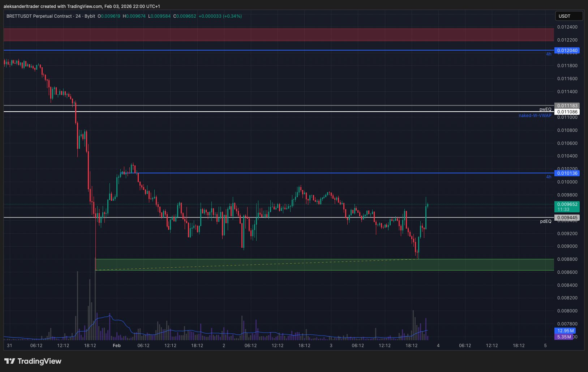Click the day 2 time axis label
The width and height of the screenshot is (588, 372).
pyautogui.click(x=224, y=346)
